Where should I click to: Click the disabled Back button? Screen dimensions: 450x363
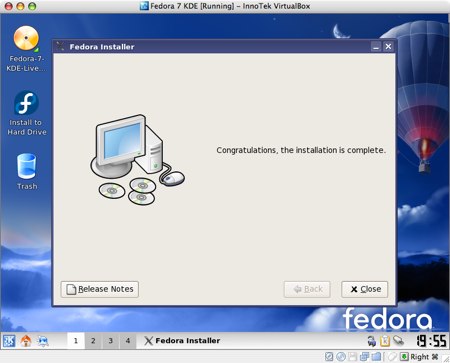(x=307, y=289)
